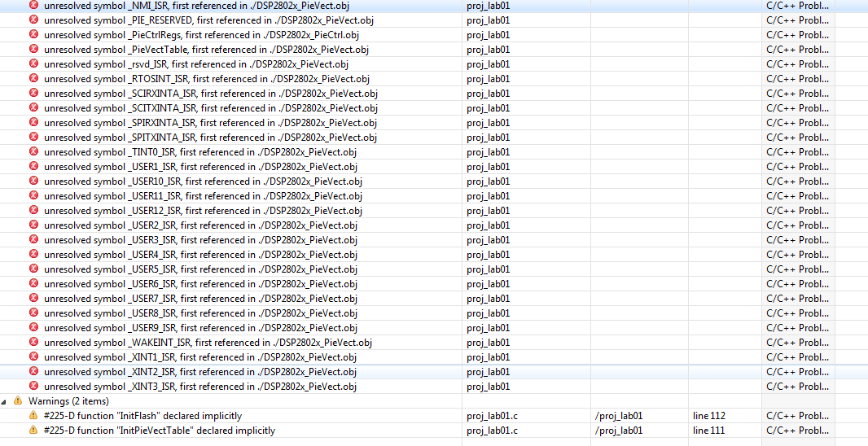Viewport: 868px width, 446px height.
Task: Click error icon for _USER5_ISR row
Action: point(33,269)
